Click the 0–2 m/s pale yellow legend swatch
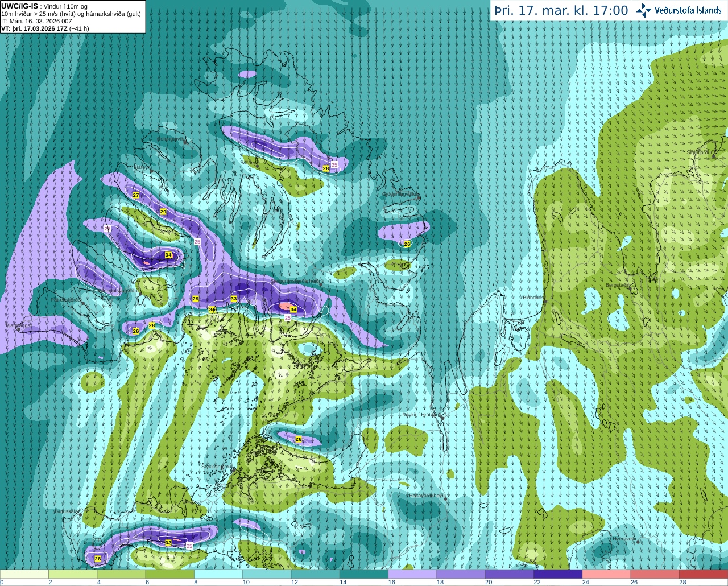The image size is (728, 586). 24,574
